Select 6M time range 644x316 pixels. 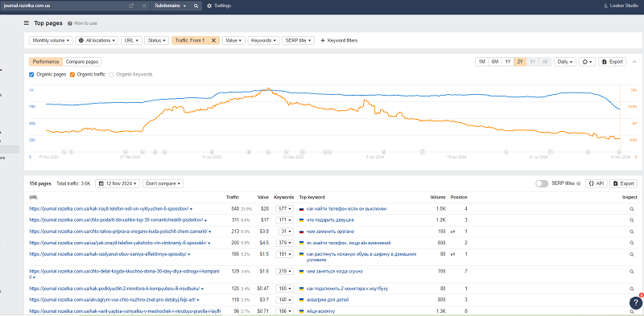pyautogui.click(x=495, y=62)
